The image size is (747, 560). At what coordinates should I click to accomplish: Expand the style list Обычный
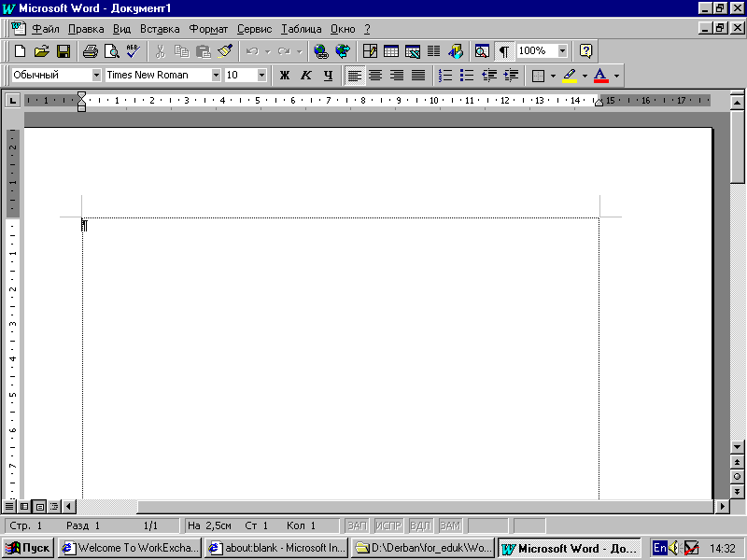(x=97, y=76)
